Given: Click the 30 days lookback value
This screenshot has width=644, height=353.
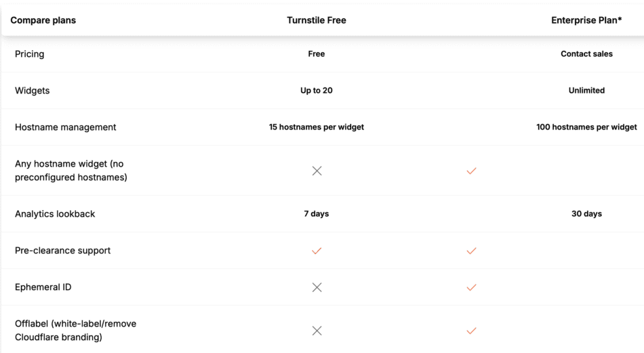Looking at the screenshot, I should [x=586, y=214].
